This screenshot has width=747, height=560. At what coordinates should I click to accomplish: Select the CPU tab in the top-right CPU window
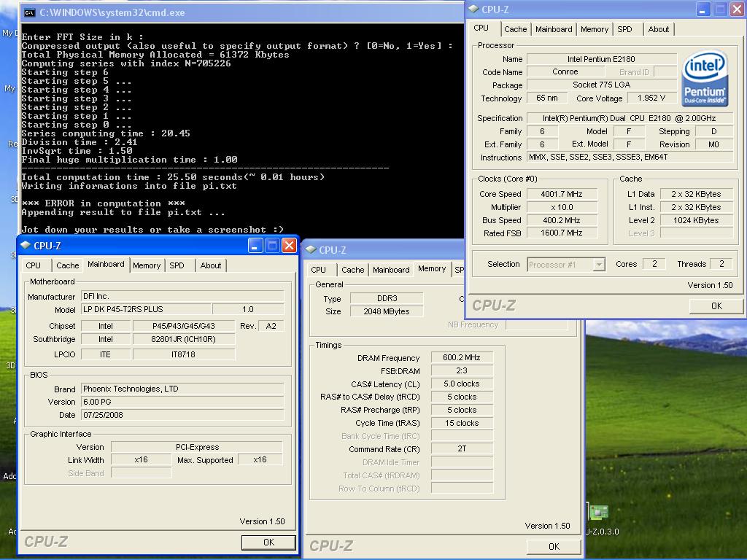pos(481,28)
